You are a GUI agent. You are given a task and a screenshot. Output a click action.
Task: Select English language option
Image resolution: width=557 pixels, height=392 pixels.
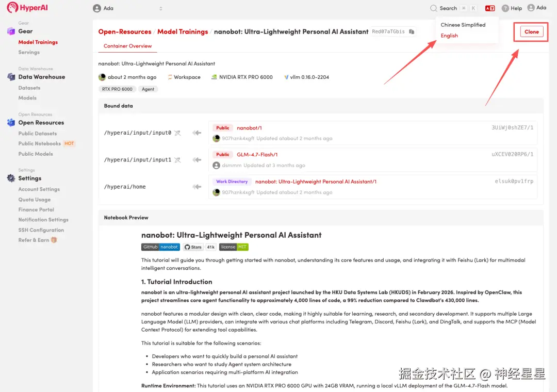pos(449,36)
